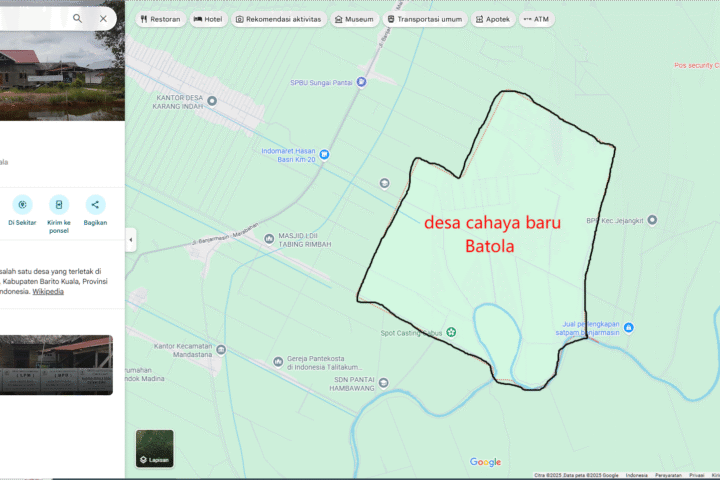This screenshot has width=720, height=480.
Task: Select Transportasi umum chip
Action: pos(425,19)
